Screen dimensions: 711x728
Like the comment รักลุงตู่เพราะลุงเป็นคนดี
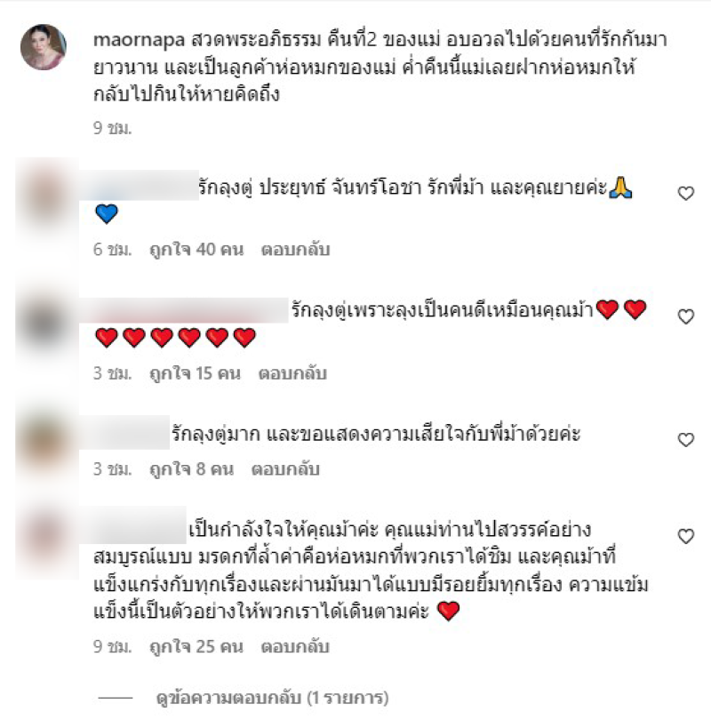(686, 316)
